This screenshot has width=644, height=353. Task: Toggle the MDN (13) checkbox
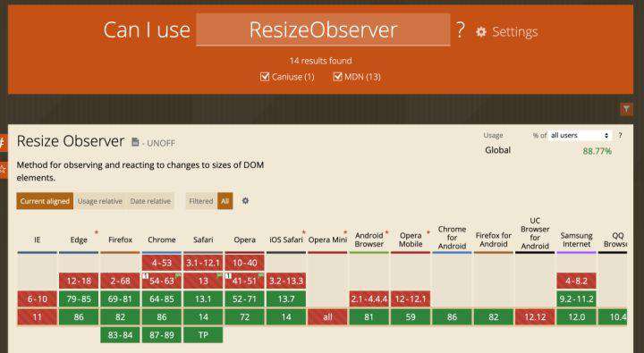point(337,77)
